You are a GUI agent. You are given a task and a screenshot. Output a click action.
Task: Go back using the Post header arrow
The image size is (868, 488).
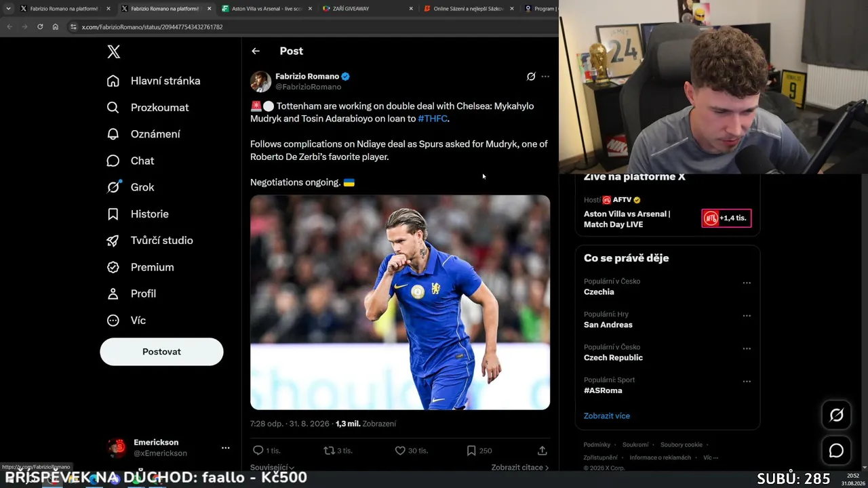[x=256, y=51]
